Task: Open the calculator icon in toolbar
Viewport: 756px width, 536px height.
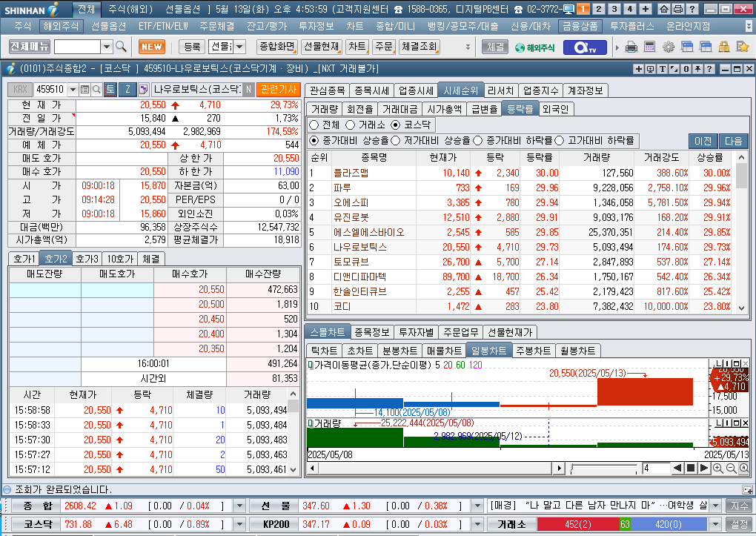Action: pyautogui.click(x=649, y=47)
